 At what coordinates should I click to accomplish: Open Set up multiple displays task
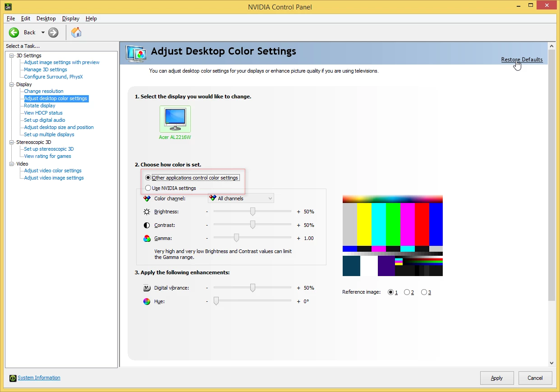[49, 134]
